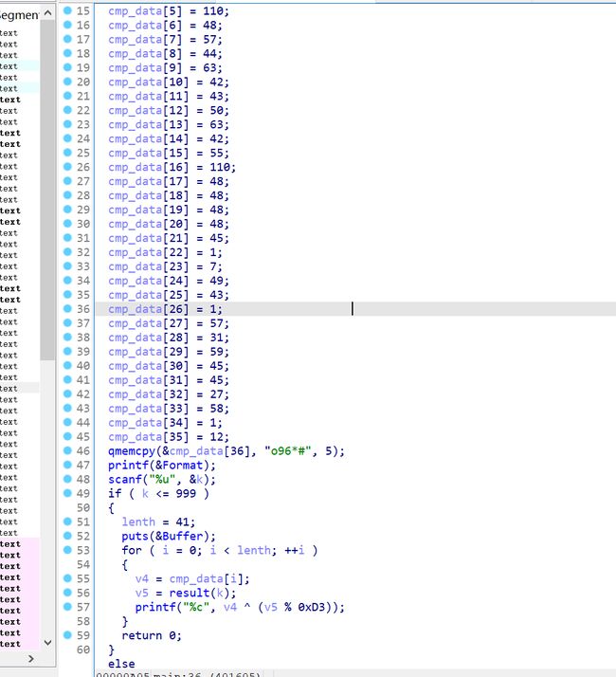Image resolution: width=616 pixels, height=677 pixels.
Task: Click cmp_data[12] = 50 line
Action: click(169, 111)
